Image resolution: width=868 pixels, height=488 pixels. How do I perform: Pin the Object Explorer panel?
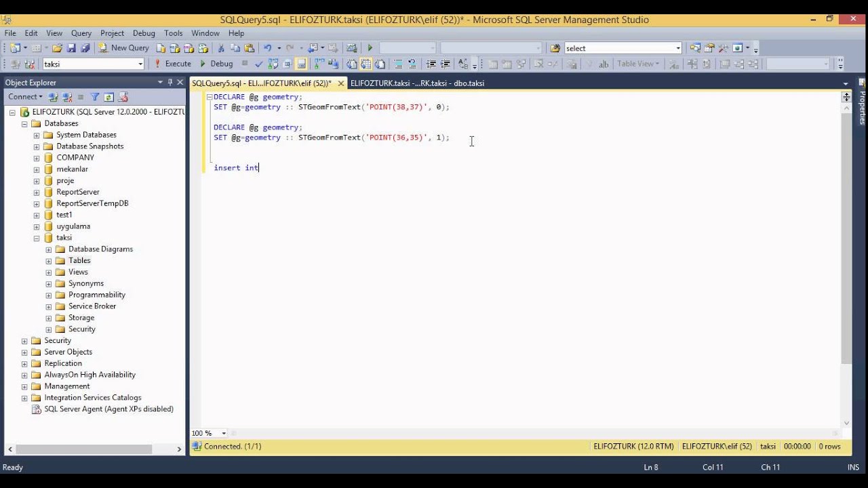click(x=170, y=82)
